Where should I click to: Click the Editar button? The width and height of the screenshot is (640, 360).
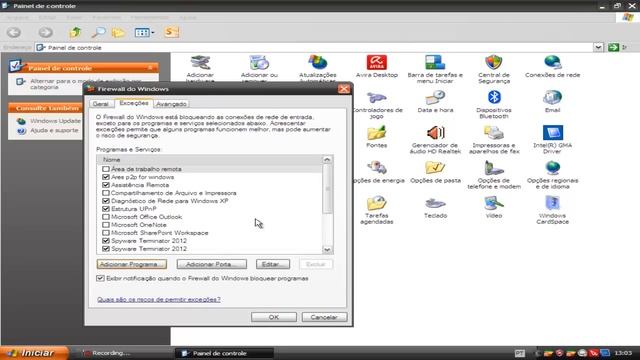tap(273, 264)
